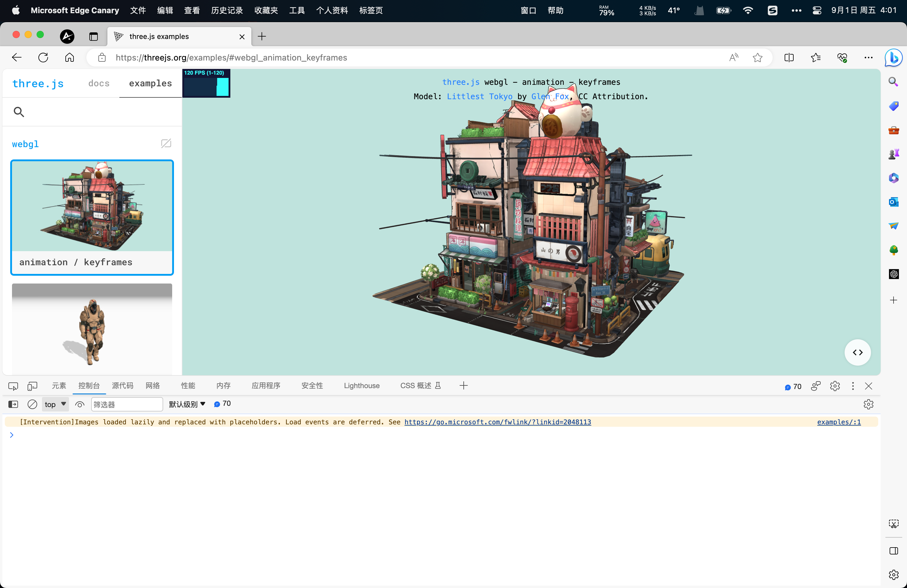Switch to the Lighthouse tab
Image resolution: width=907 pixels, height=588 pixels.
(362, 386)
